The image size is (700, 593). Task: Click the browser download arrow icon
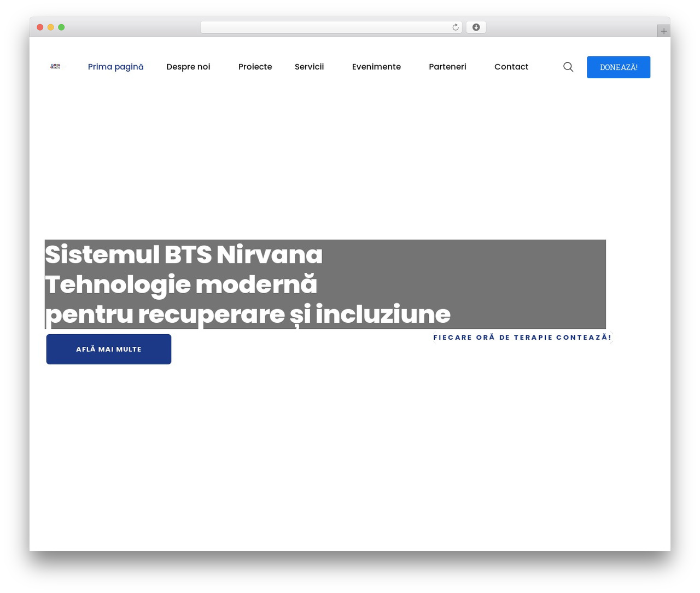pyautogui.click(x=476, y=27)
